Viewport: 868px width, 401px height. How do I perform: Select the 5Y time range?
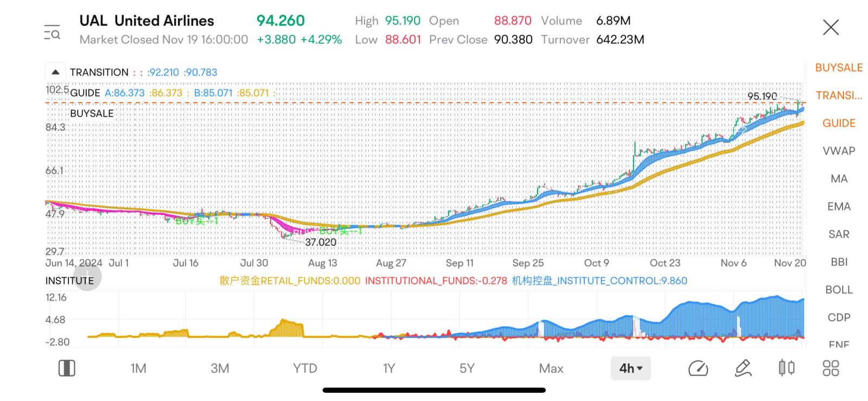point(467,368)
